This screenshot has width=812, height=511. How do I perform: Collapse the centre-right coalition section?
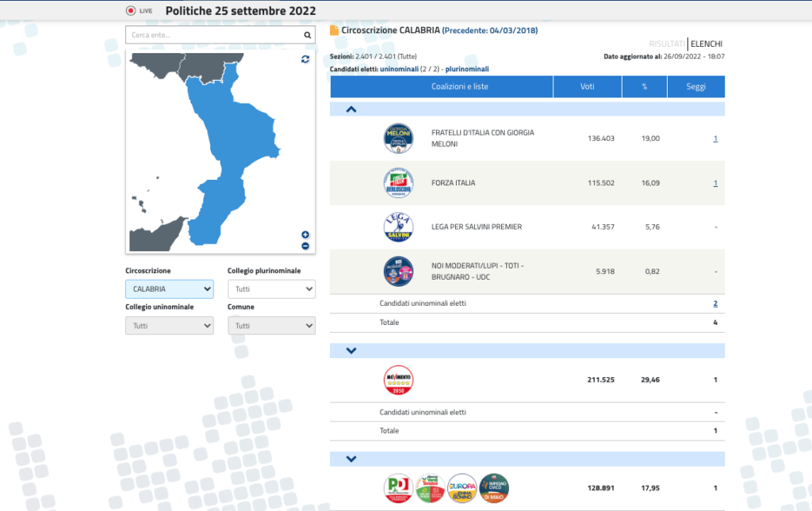351,109
